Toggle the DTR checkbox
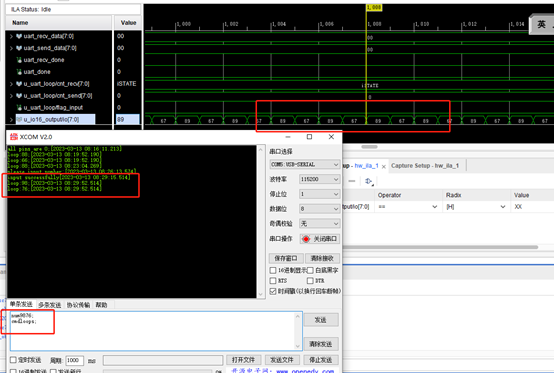This screenshot has width=554, height=373. click(310, 281)
